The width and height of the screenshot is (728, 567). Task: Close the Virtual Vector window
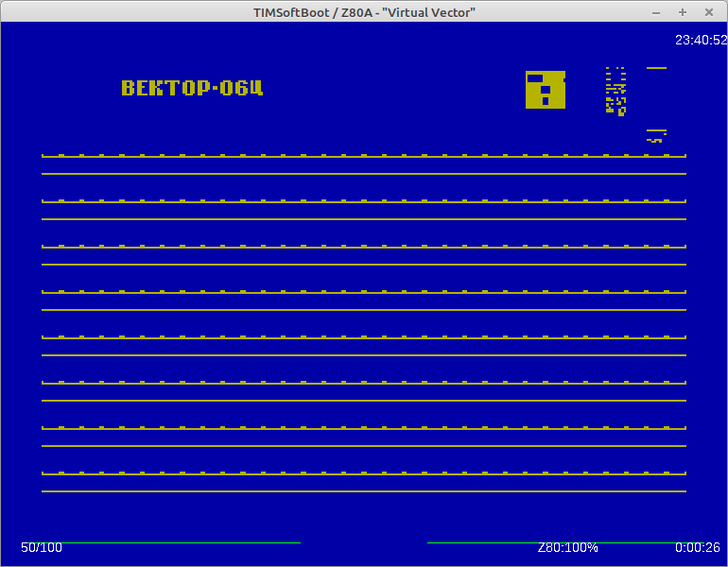pyautogui.click(x=709, y=12)
